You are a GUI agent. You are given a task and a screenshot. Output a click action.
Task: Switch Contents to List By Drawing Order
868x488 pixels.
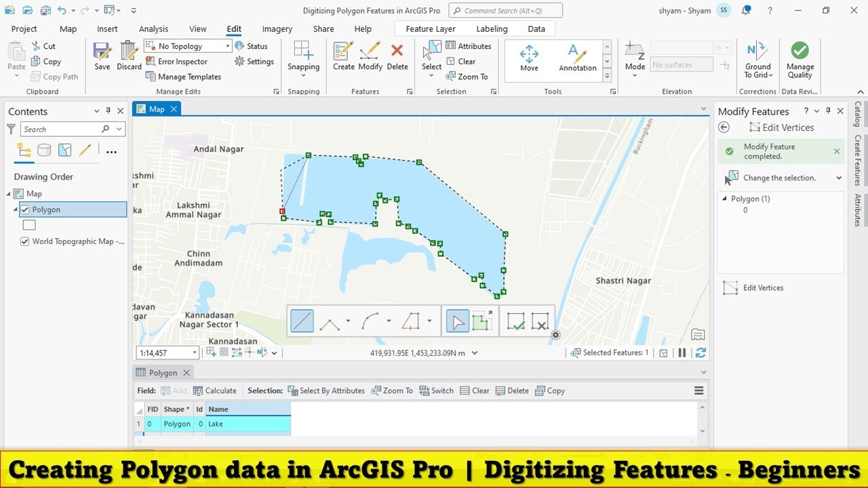[x=24, y=150]
